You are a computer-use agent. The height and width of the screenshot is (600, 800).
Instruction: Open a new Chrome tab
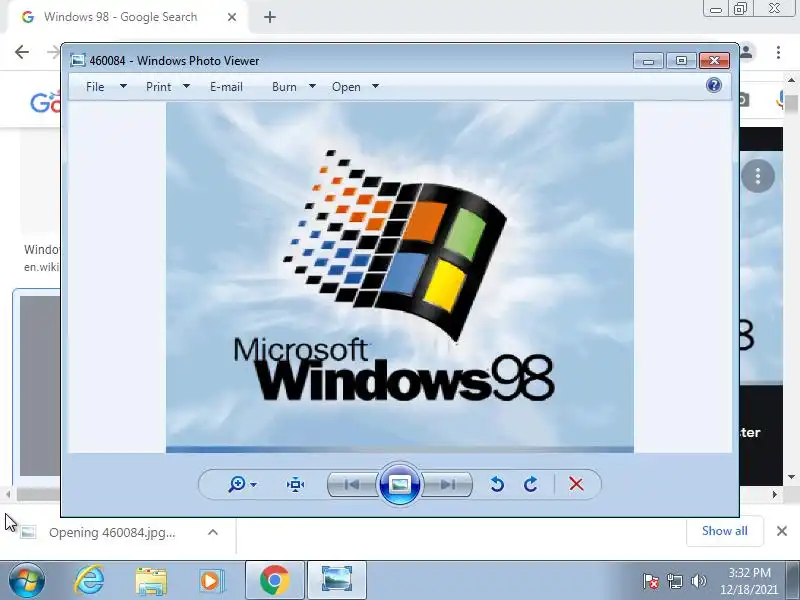click(x=270, y=17)
